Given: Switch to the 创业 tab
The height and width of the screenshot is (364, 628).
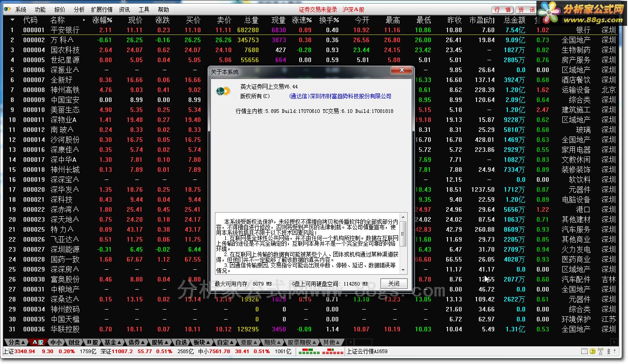Looking at the screenshot, I should pyautogui.click(x=74, y=342).
